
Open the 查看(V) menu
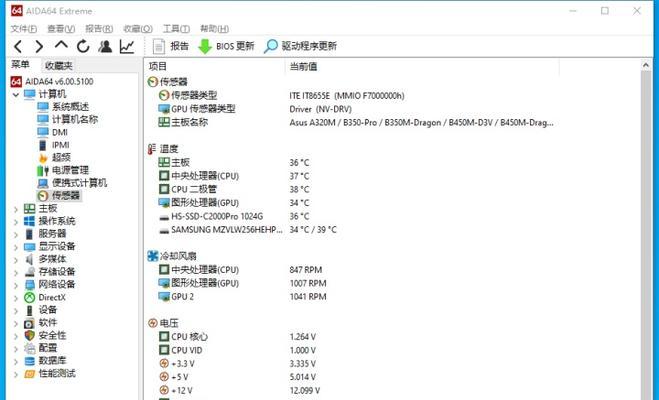[61, 29]
